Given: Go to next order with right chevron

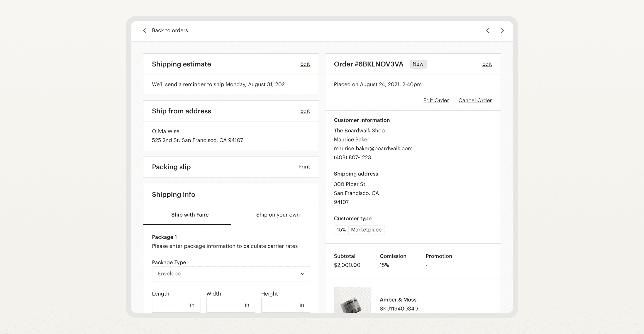Looking at the screenshot, I should pos(502,30).
